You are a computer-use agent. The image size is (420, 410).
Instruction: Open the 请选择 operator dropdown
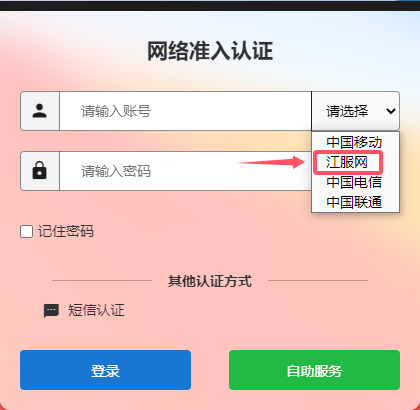click(x=355, y=111)
